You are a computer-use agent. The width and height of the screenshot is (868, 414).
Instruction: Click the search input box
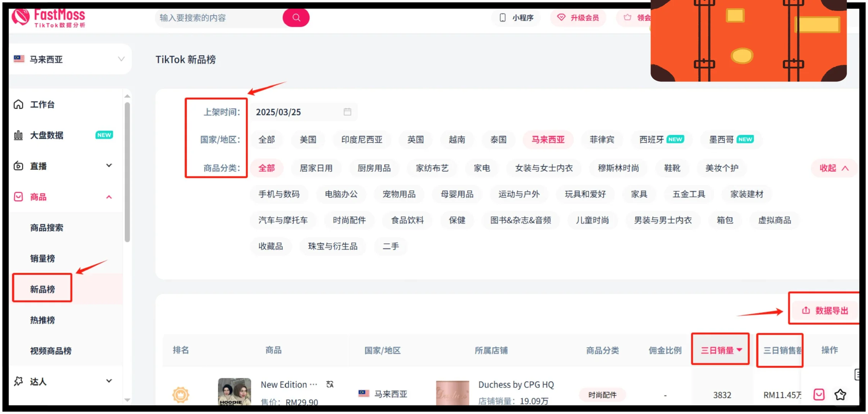pos(218,18)
